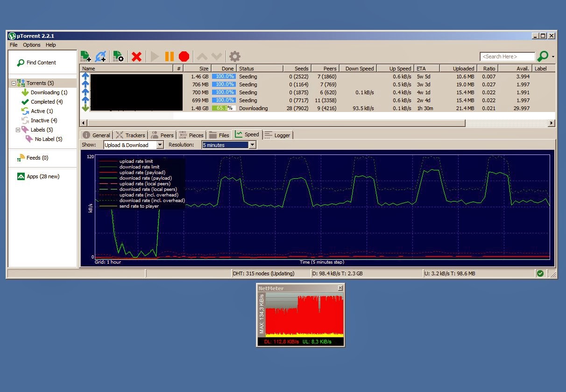The height and width of the screenshot is (392, 566).
Task: Click the 65.1% progress bar of downloading torrent
Action: click(x=224, y=108)
